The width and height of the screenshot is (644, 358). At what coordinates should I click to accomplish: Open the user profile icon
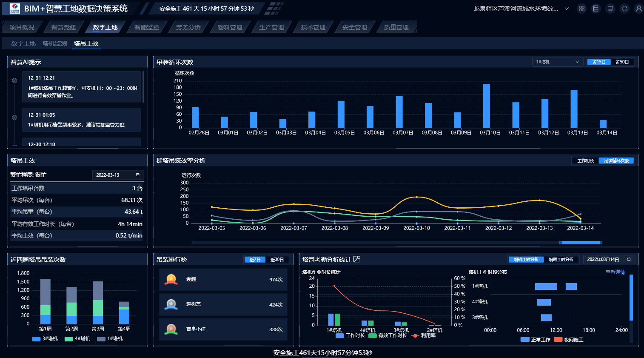(638, 9)
